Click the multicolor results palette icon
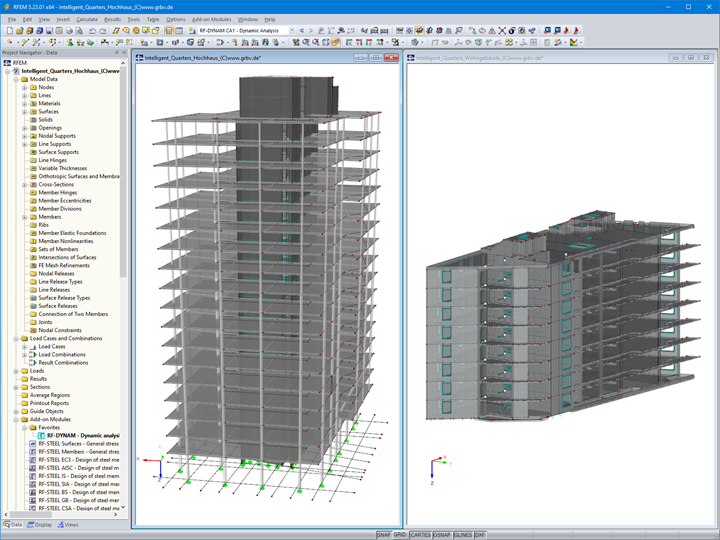The image size is (720, 540). pos(574,42)
